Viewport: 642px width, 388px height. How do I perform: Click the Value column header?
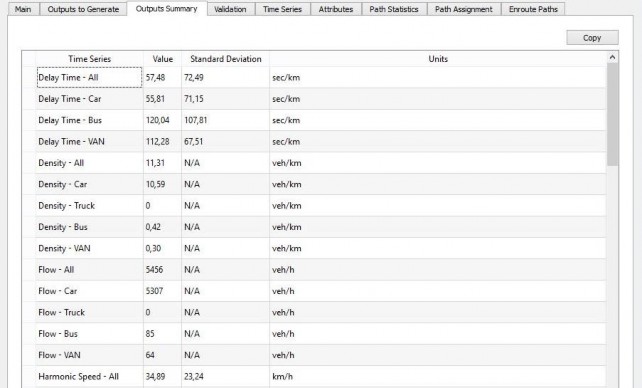(163, 59)
